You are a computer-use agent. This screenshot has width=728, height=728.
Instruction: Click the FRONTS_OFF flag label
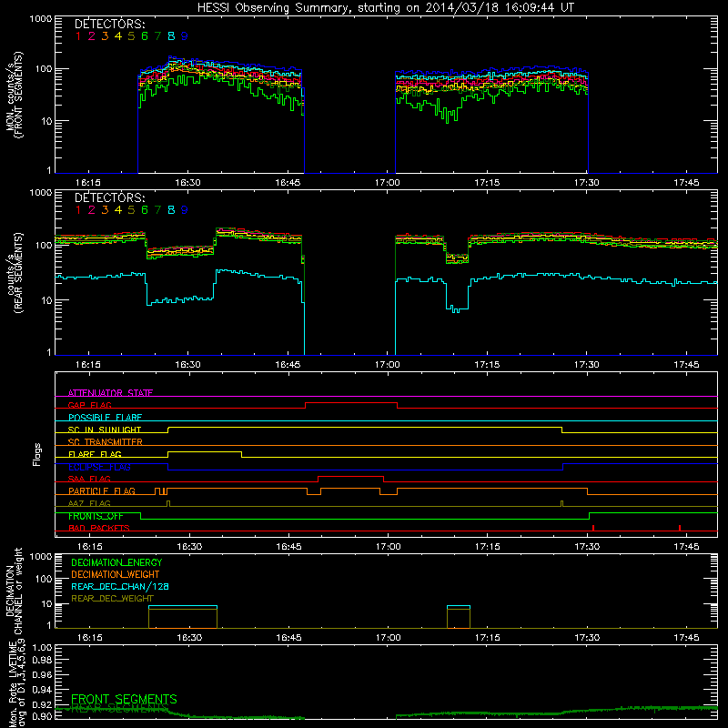(x=96, y=516)
